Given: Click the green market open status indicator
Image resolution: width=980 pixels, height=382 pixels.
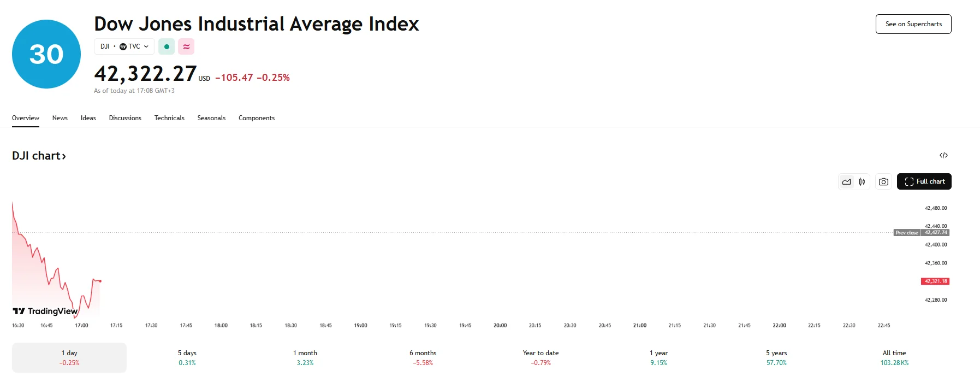Looking at the screenshot, I should coord(167,46).
